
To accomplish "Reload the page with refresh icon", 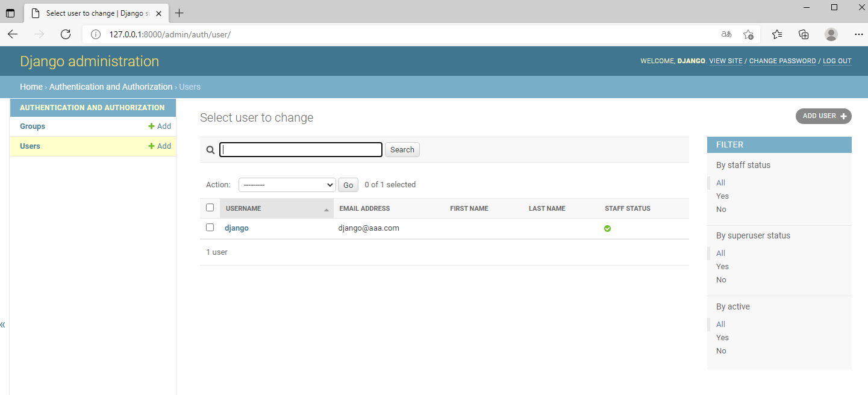I will [66, 34].
